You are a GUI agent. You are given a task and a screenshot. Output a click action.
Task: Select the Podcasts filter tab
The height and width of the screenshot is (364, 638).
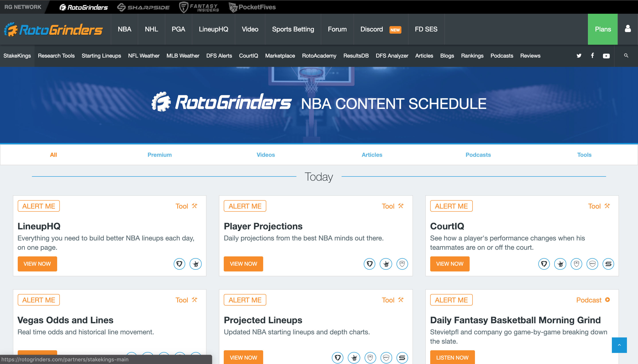click(478, 155)
